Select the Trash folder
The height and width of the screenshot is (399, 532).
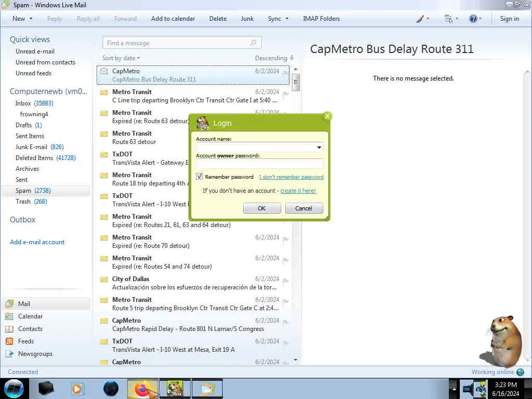(31, 202)
